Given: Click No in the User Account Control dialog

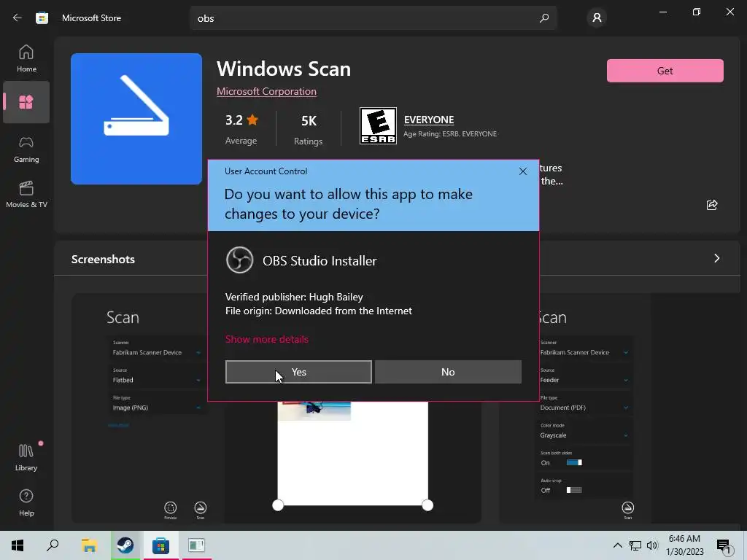Looking at the screenshot, I should coord(448,372).
